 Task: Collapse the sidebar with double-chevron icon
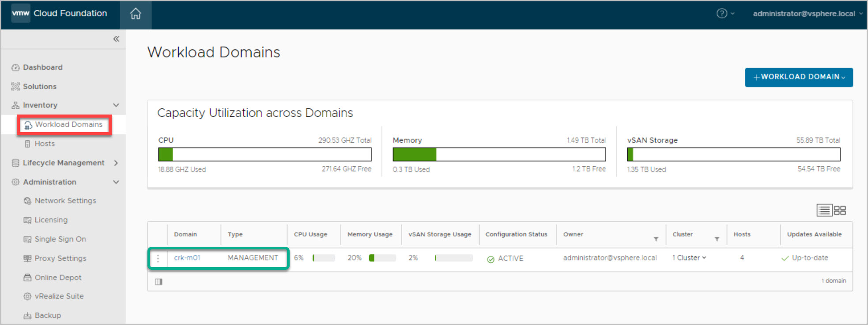point(116,39)
